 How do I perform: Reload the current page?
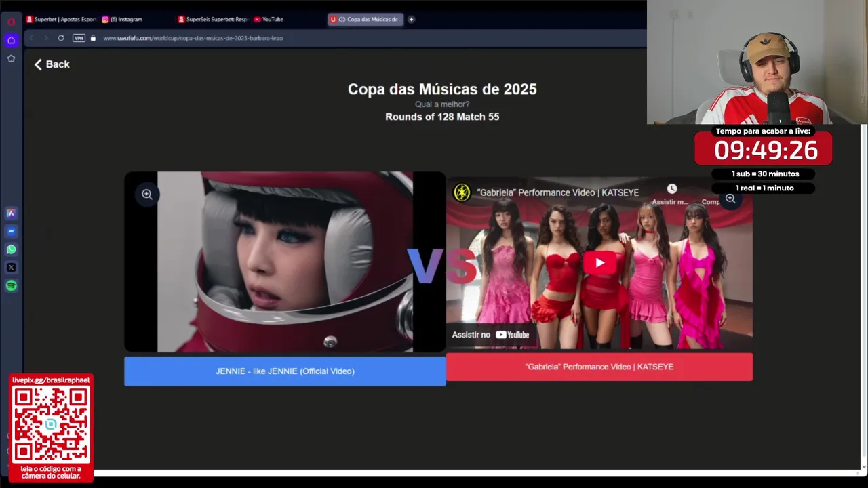[61, 38]
